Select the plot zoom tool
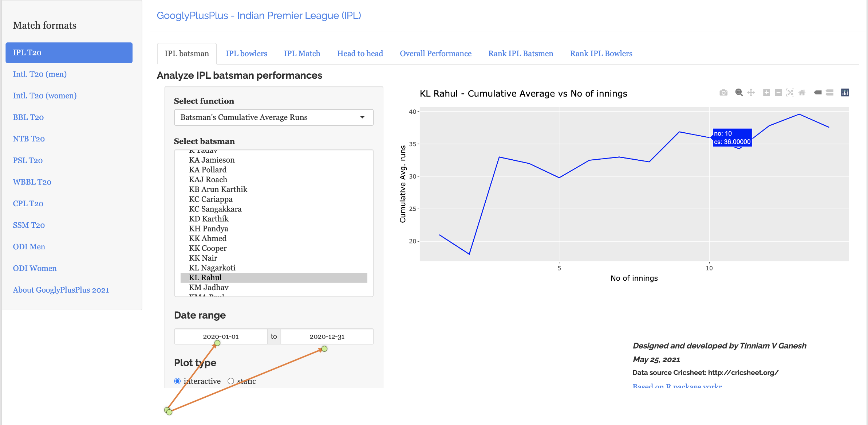This screenshot has width=868, height=425. point(739,93)
